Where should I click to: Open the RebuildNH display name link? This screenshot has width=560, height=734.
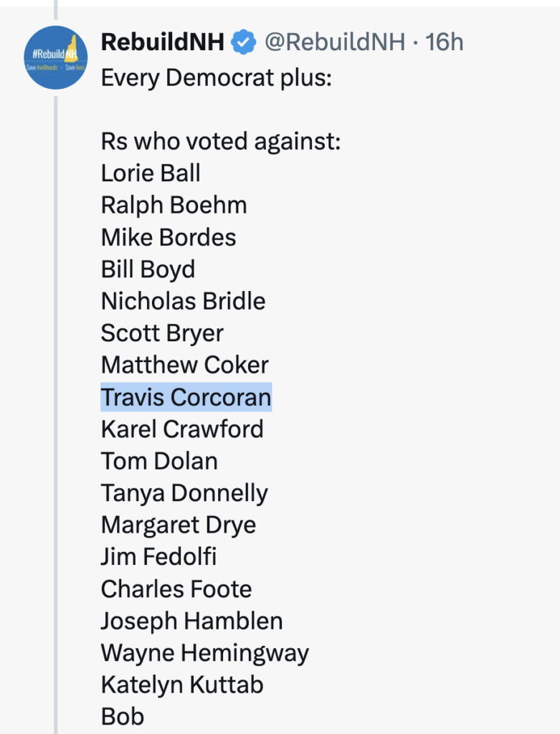point(163,43)
